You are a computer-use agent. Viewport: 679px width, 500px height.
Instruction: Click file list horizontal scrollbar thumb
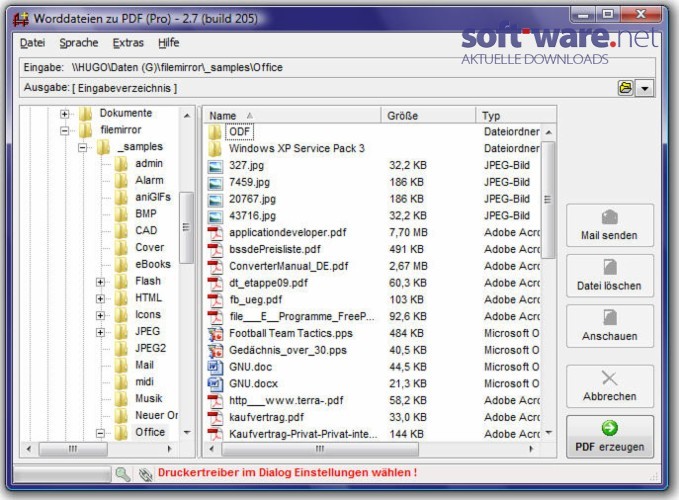[320, 449]
